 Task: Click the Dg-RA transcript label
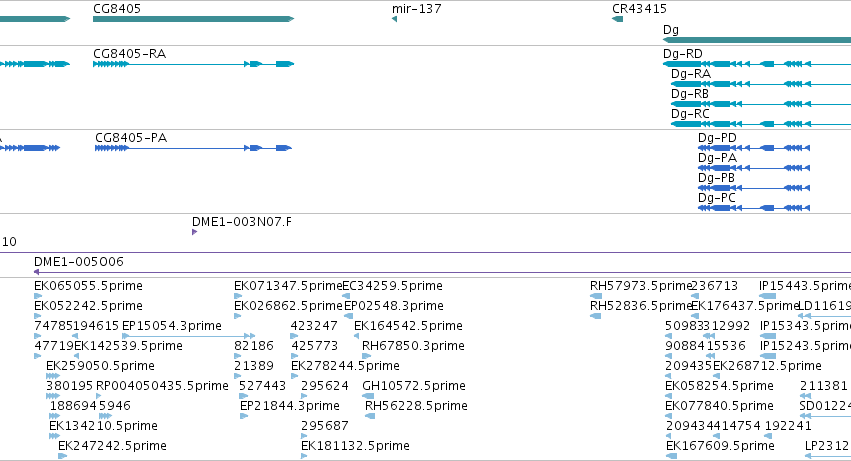tap(691, 74)
